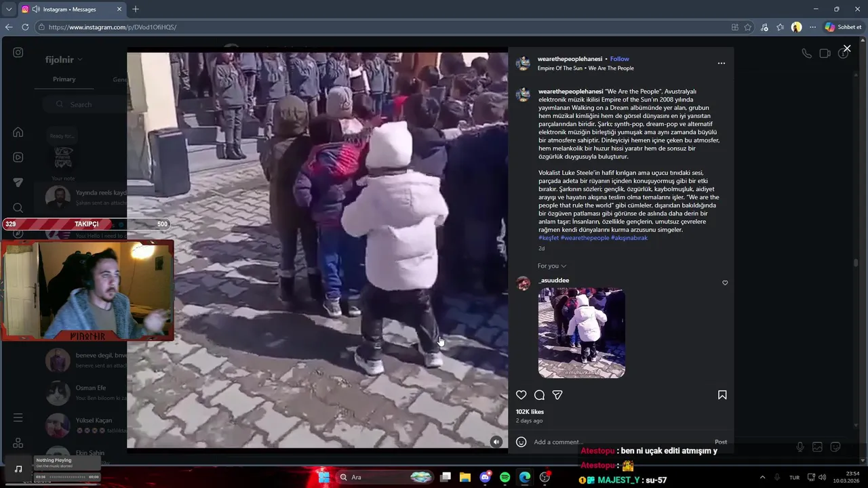Like the post with the heart icon

pyautogui.click(x=521, y=395)
